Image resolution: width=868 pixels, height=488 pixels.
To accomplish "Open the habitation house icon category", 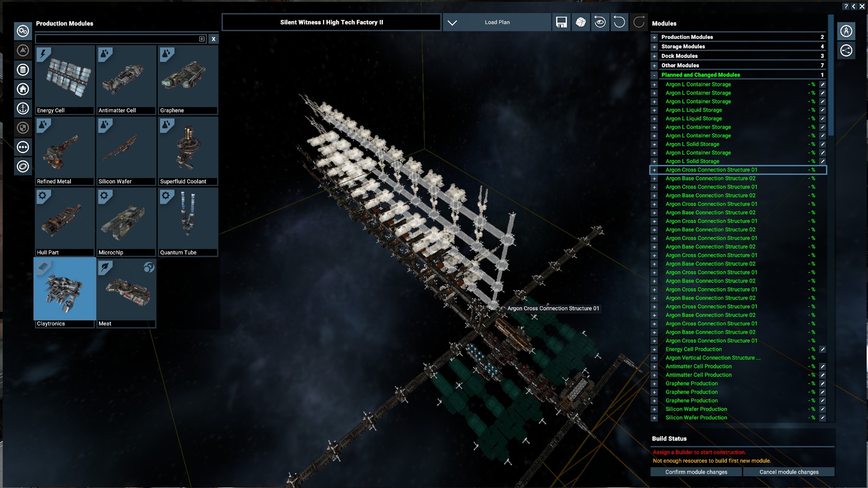I will 23,89.
